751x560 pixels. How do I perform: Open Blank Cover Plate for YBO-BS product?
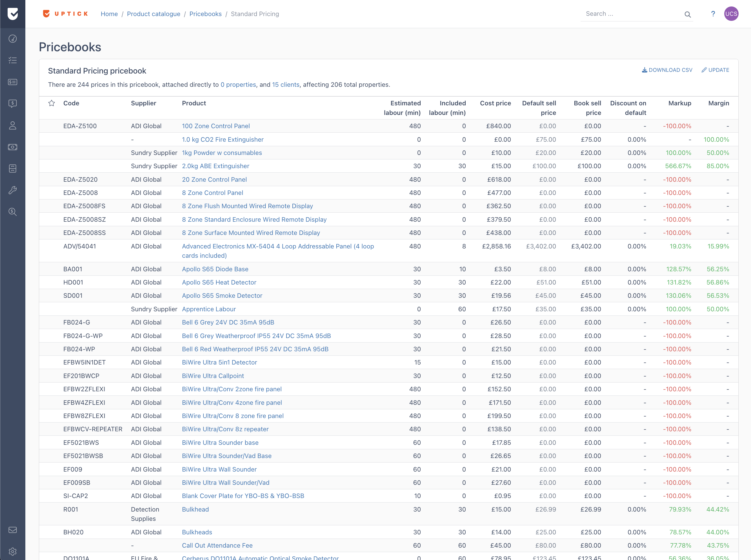click(243, 495)
